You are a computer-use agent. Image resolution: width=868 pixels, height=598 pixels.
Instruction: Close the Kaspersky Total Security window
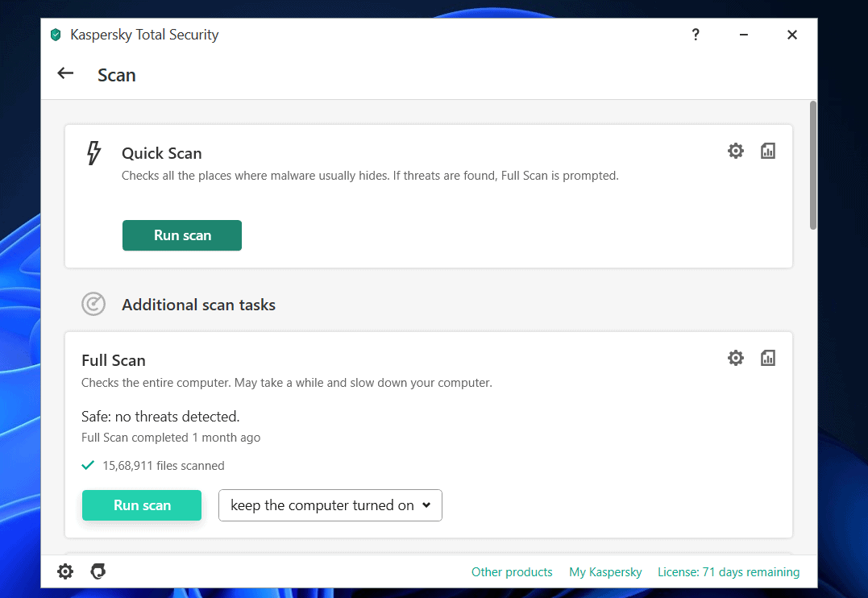tap(792, 35)
